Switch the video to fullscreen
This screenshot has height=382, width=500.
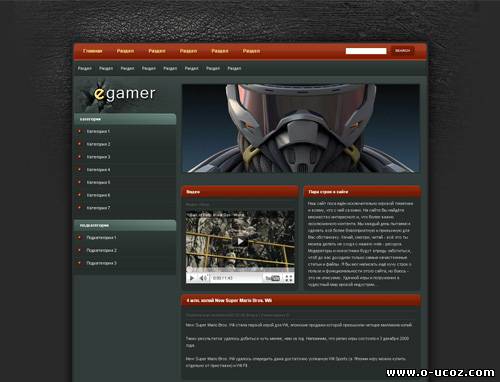[289, 278]
